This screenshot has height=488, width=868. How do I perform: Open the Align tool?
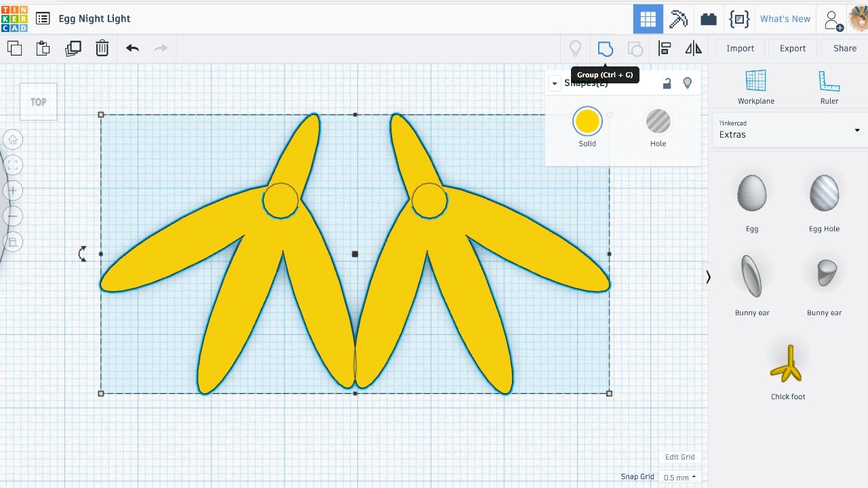(665, 48)
